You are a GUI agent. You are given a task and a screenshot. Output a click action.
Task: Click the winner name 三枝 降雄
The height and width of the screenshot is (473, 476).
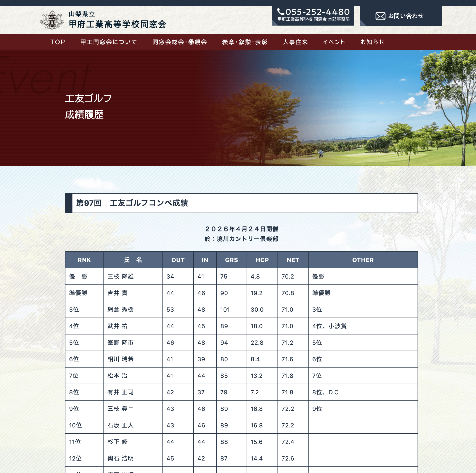pos(120,276)
